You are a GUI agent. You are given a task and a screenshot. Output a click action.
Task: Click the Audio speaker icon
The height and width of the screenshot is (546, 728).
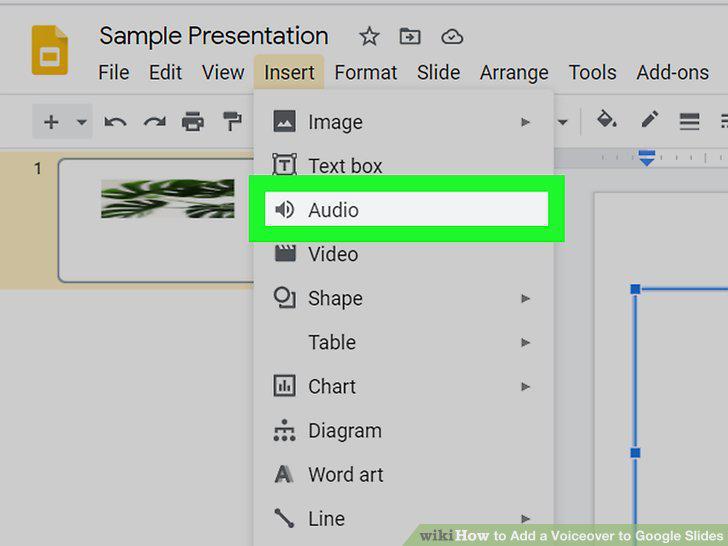[284, 209]
